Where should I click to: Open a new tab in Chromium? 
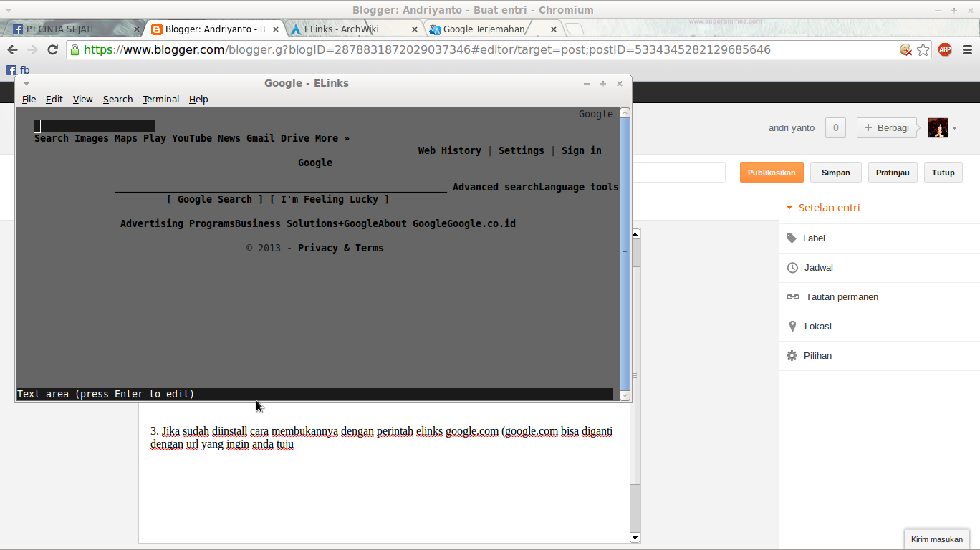click(x=575, y=29)
